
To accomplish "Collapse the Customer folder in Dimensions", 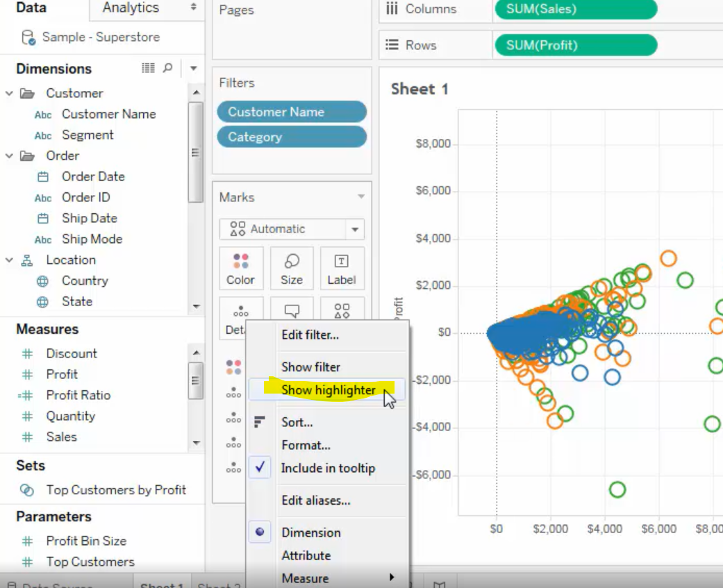I will tap(9, 94).
